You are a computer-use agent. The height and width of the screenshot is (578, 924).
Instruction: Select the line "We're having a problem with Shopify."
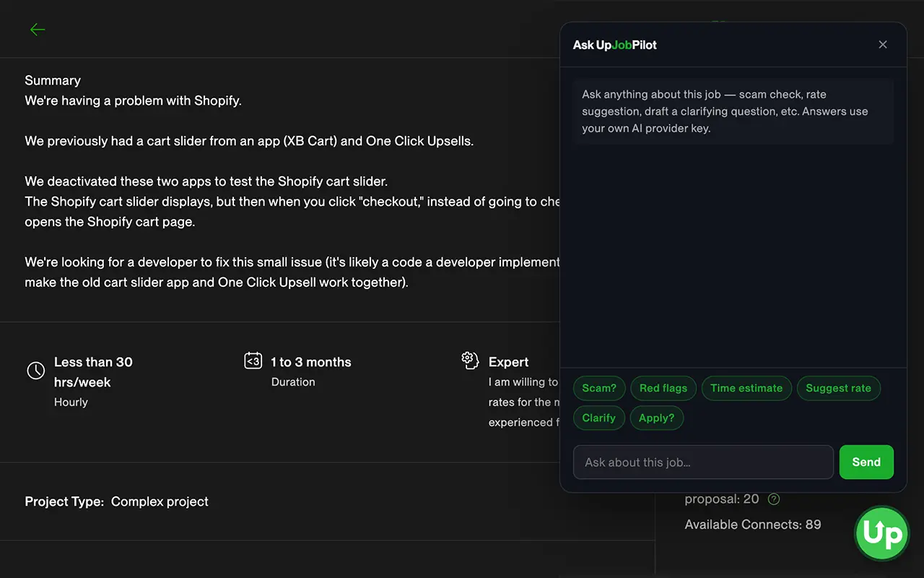133,100
